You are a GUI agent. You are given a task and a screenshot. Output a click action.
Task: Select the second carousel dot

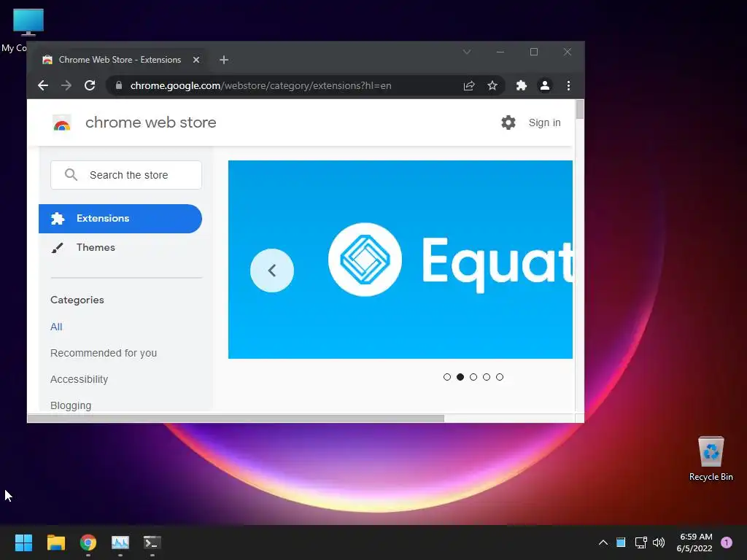[x=460, y=377]
